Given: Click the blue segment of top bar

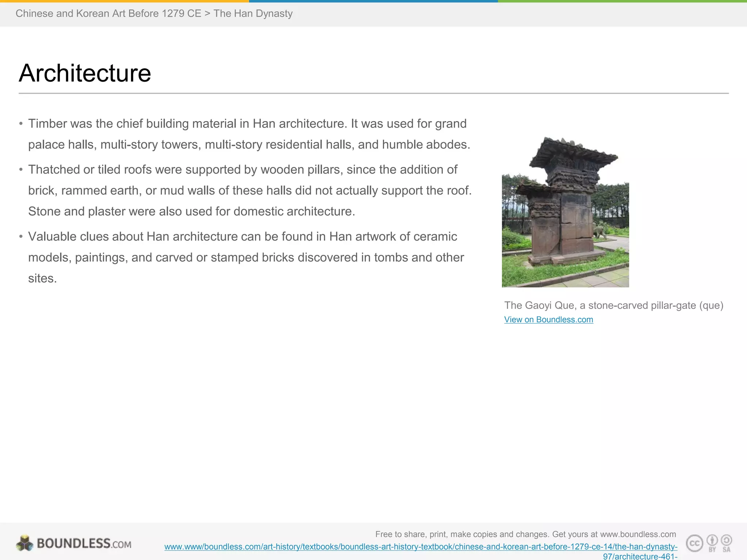Looking at the screenshot, I should [x=373, y=1].
